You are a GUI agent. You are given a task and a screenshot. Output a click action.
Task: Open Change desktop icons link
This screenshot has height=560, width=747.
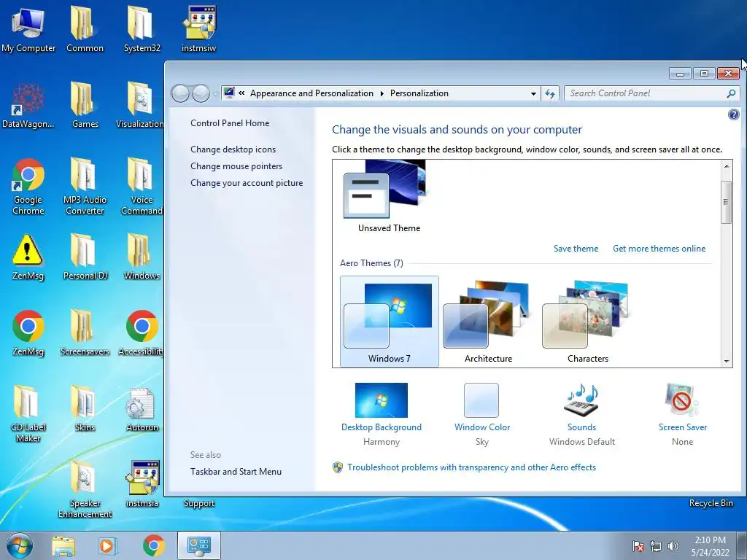tap(233, 149)
